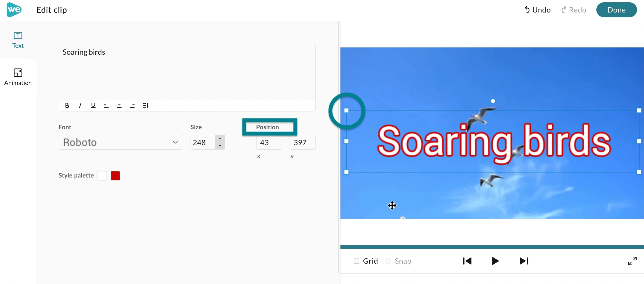Click the font size field showing 248

pyautogui.click(x=203, y=142)
